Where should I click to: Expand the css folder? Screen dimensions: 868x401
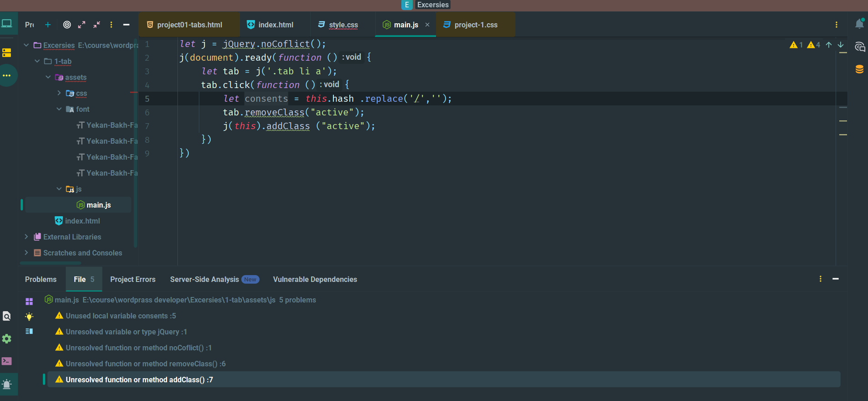[59, 93]
